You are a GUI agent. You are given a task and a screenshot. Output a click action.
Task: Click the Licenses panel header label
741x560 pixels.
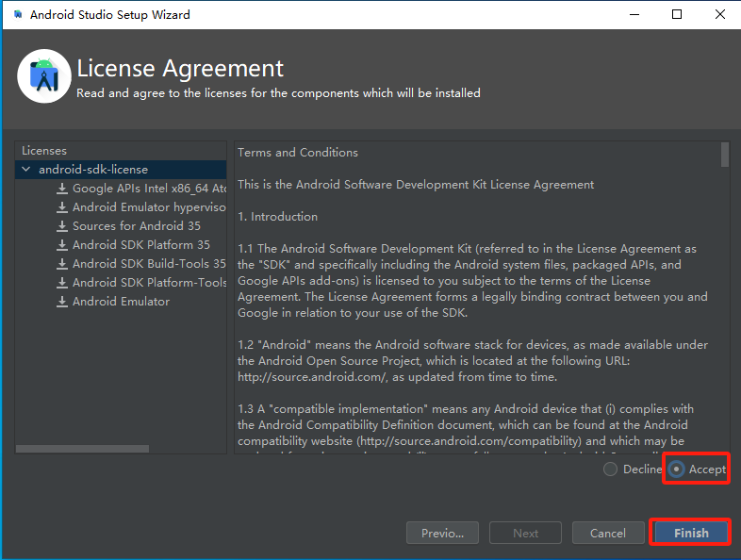44,151
